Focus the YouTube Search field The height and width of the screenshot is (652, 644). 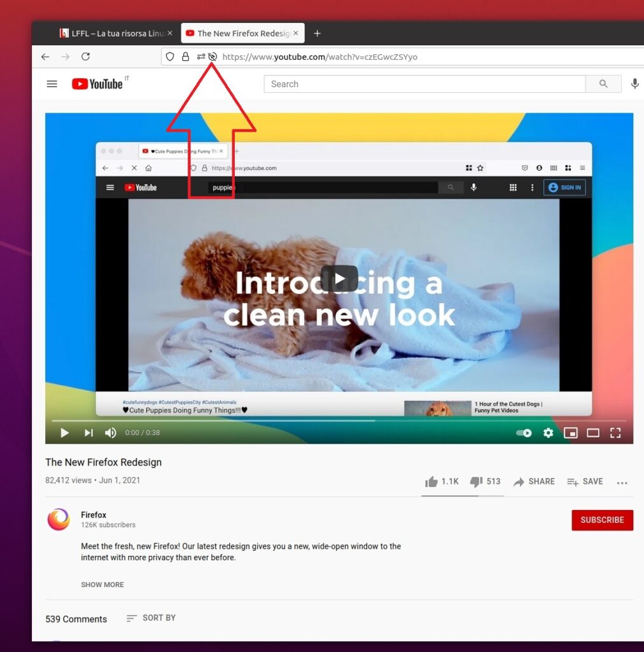424,84
